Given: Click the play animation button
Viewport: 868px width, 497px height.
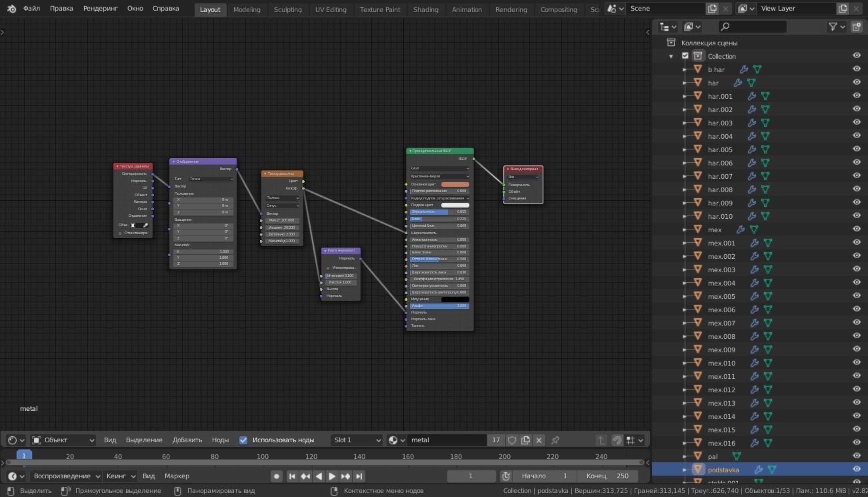Looking at the screenshot, I should 332,476.
